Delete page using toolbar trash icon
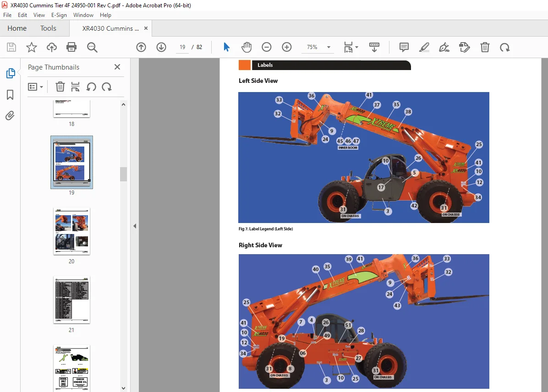This screenshot has width=548, height=392. click(485, 47)
